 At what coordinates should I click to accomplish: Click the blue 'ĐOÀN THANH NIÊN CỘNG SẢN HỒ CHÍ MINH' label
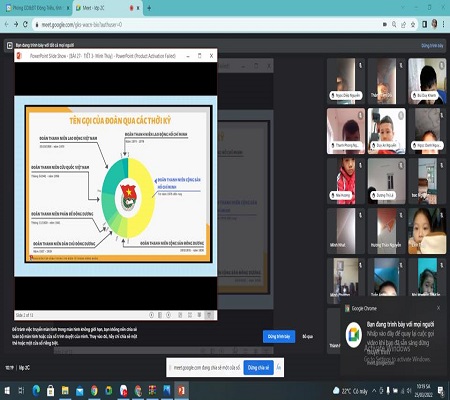179,183
